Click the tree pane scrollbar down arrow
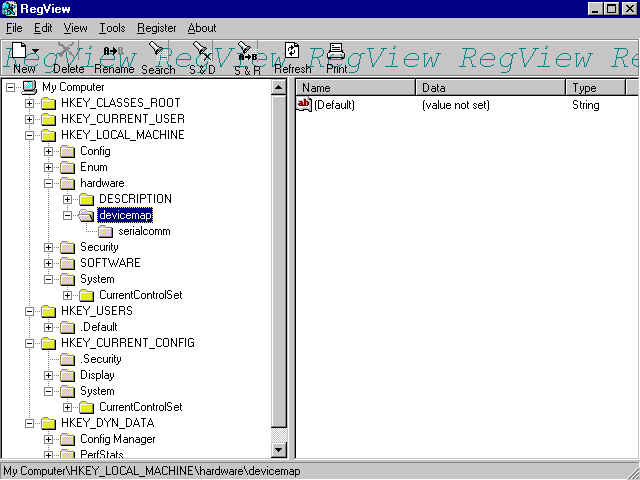640x480 pixels. [x=279, y=451]
